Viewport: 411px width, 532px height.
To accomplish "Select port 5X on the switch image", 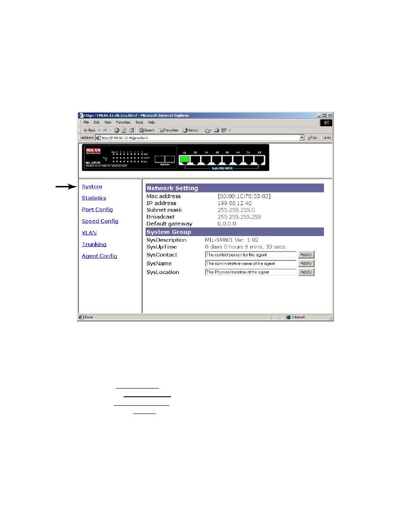I will 227,159.
